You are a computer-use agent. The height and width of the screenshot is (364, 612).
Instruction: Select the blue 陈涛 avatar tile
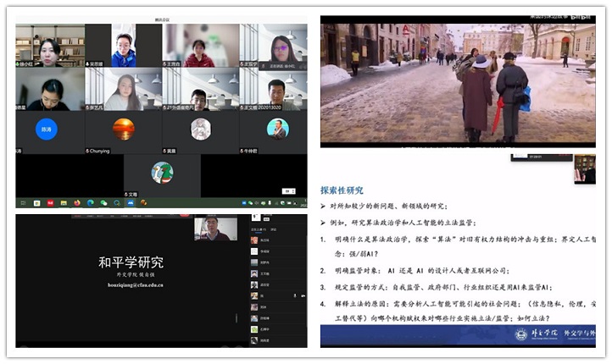tap(46, 129)
